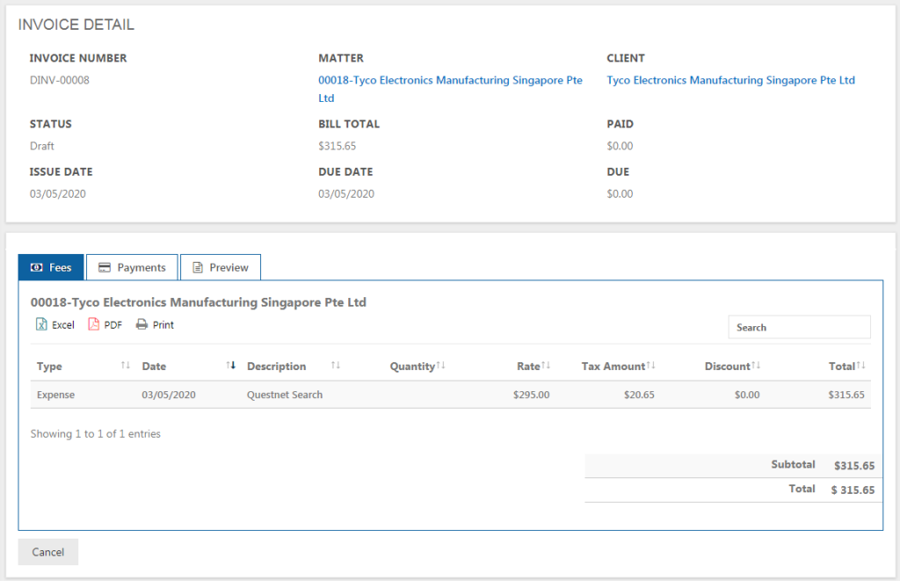Click the $20.65 tax amount value
The width and height of the screenshot is (900, 588).
(639, 395)
